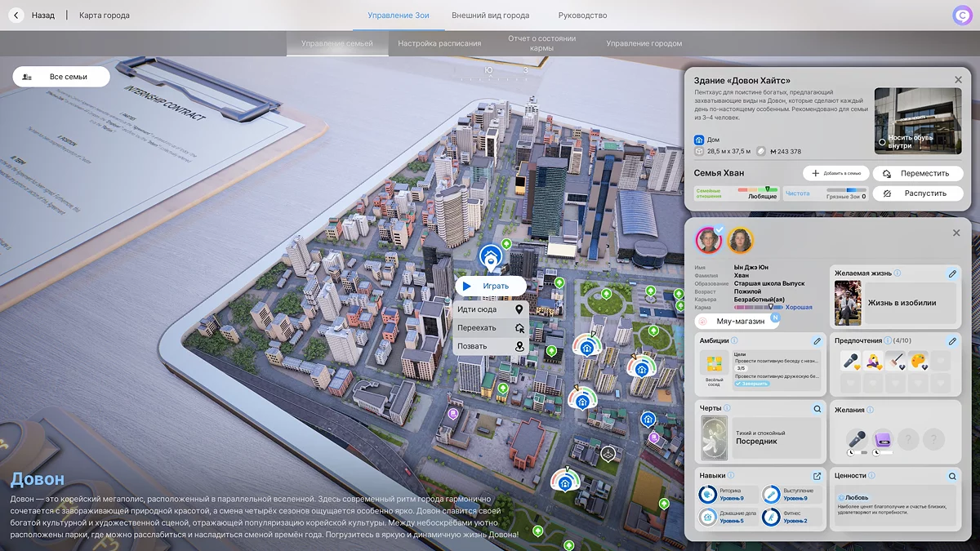
Task: Toggle Носить обувь внутри option
Action: pos(882,142)
